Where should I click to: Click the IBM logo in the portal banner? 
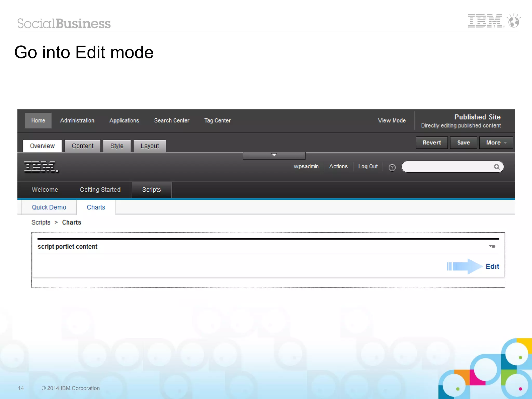pos(42,167)
